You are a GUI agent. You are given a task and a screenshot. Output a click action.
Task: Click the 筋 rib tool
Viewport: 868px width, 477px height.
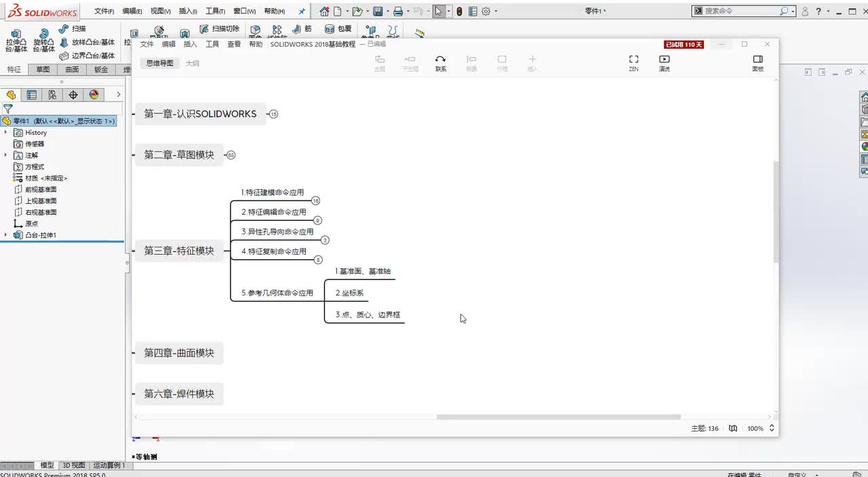[x=302, y=28]
